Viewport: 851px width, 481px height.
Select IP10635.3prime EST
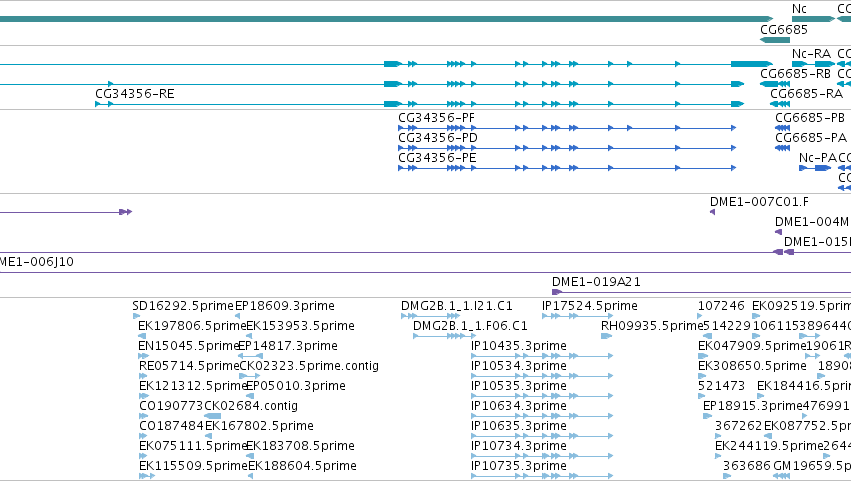coord(519,426)
